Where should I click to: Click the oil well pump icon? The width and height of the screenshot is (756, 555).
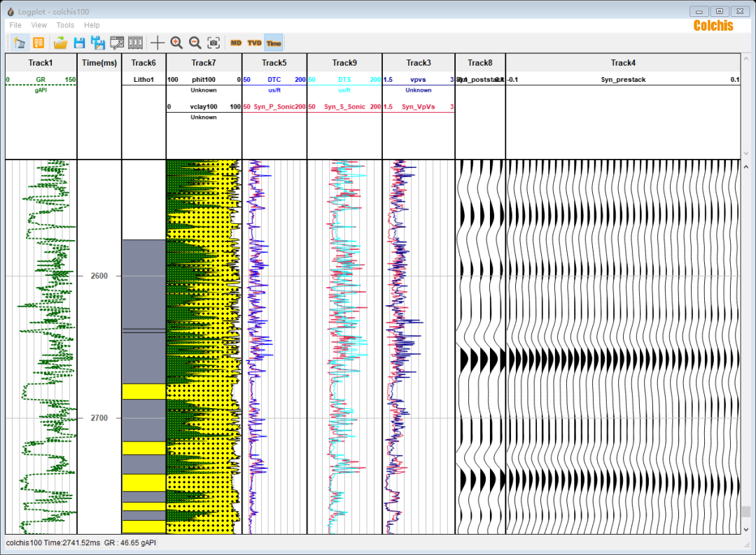[20, 43]
